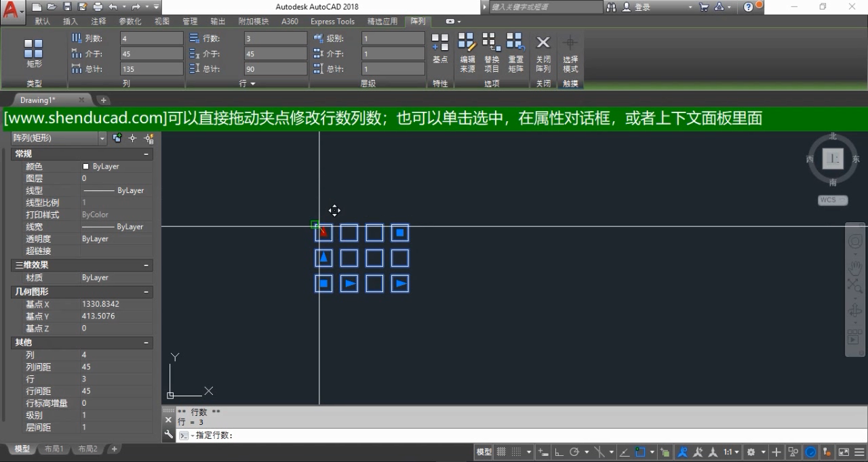
Task: Click the binoculars search icon
Action: 612,7
